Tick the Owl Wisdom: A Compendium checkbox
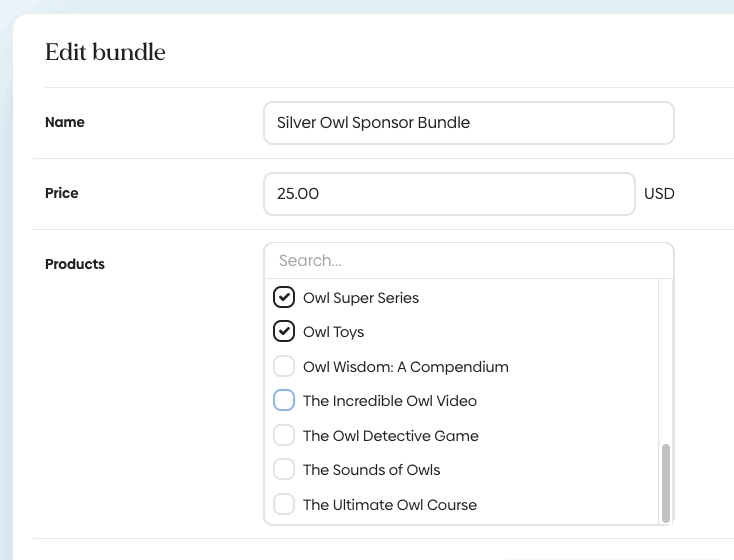Viewport: 734px width, 560px height. pos(284,366)
